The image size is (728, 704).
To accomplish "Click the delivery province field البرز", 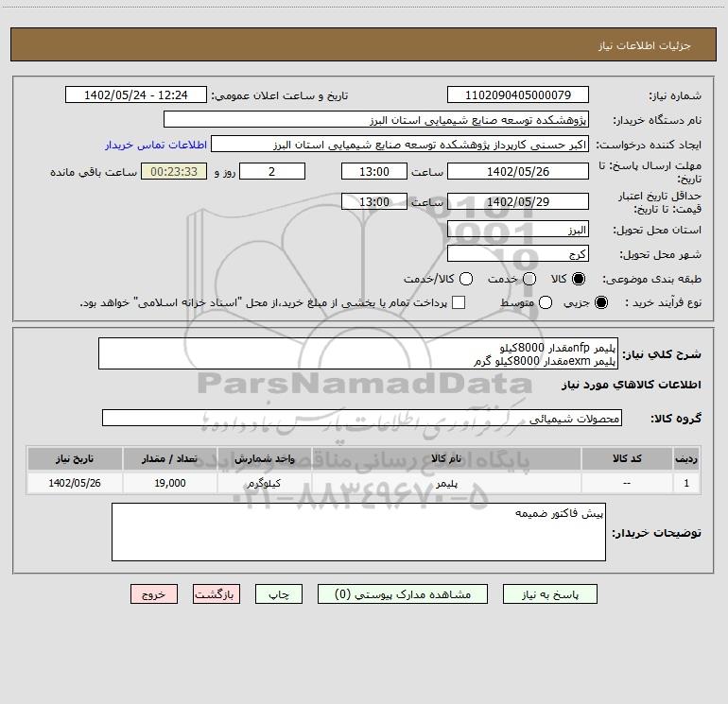I will [x=518, y=230].
